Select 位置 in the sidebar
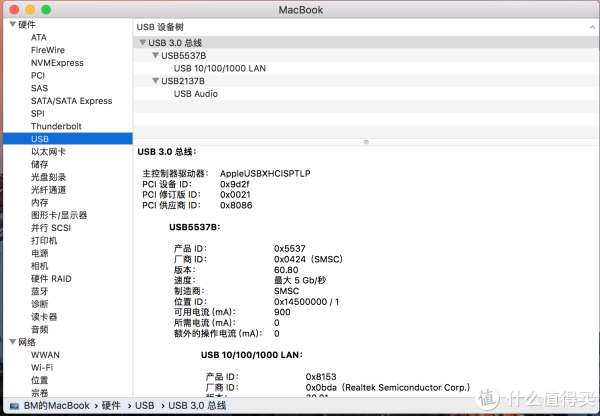 point(40,380)
